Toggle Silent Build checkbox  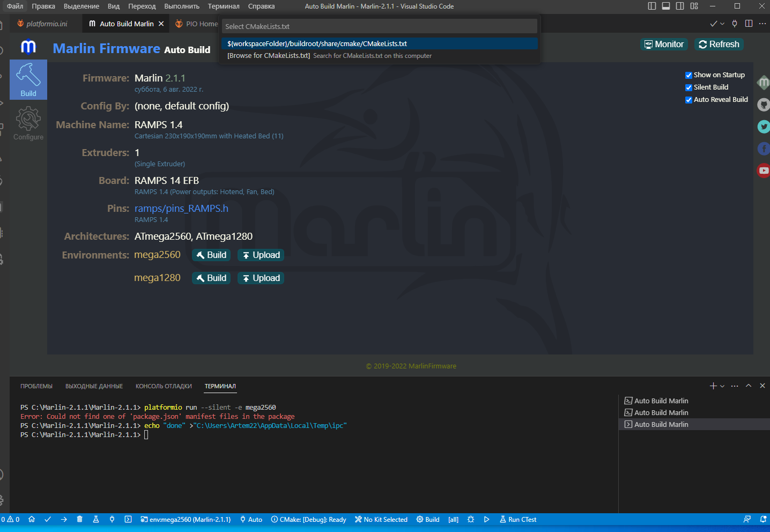(688, 87)
